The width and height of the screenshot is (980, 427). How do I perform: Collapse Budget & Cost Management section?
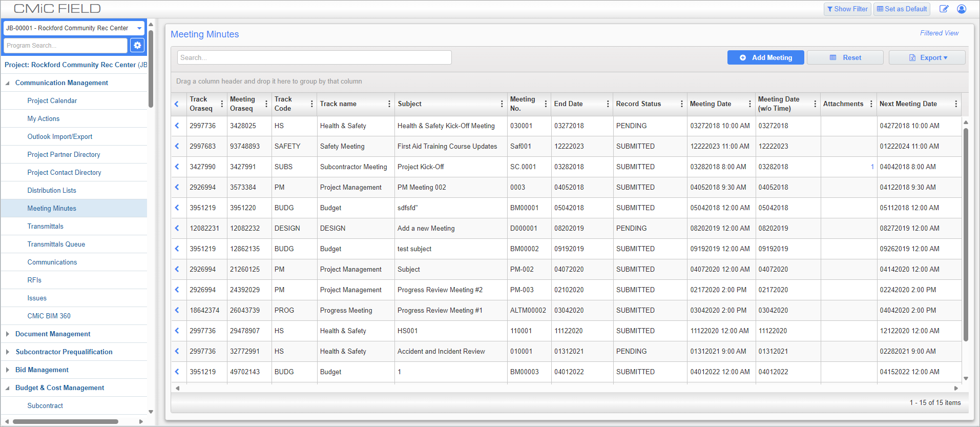coord(8,388)
